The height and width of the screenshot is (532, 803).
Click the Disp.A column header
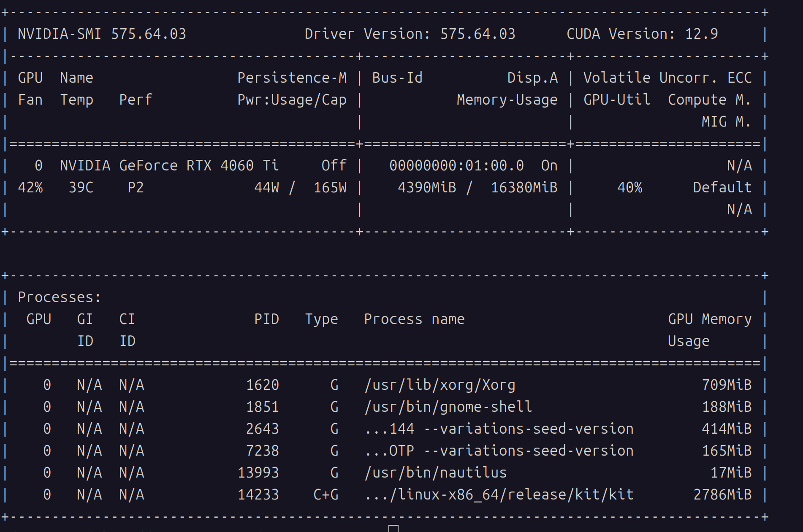pyautogui.click(x=532, y=78)
